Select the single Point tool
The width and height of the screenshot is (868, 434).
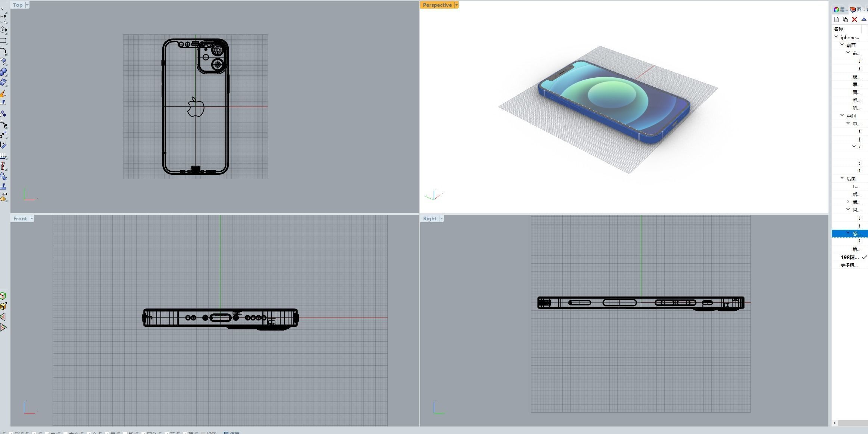coord(2,9)
